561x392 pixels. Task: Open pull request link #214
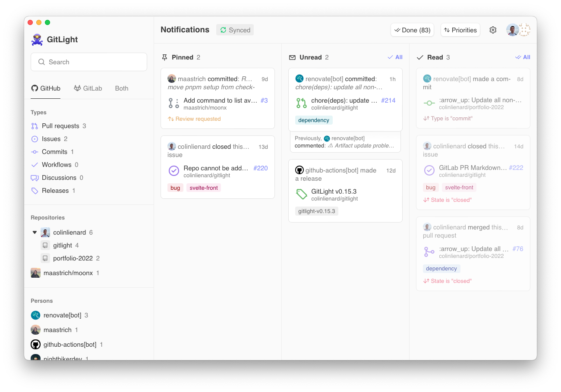[388, 100]
